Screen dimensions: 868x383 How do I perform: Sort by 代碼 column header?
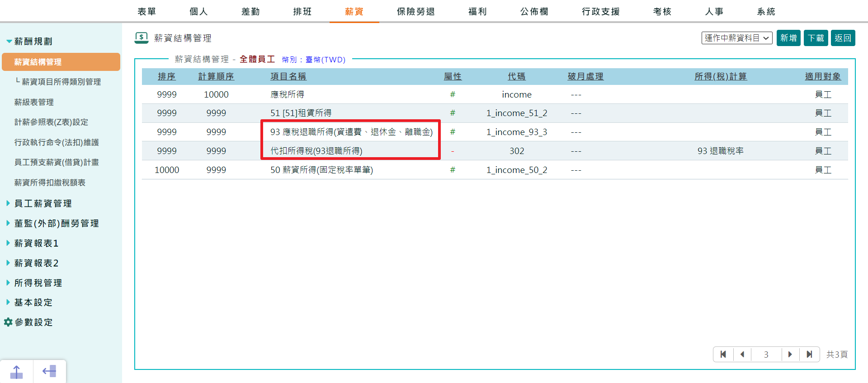click(x=517, y=76)
